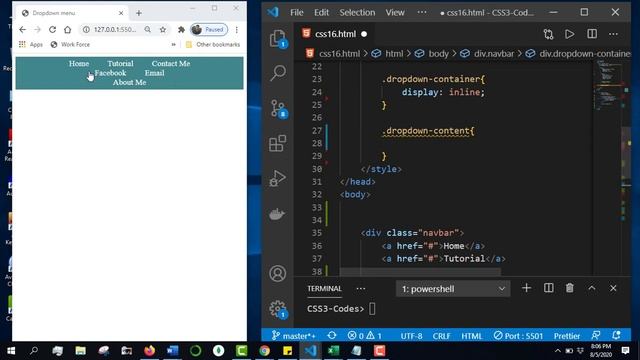Open the Search view in activity bar

pos(278,73)
